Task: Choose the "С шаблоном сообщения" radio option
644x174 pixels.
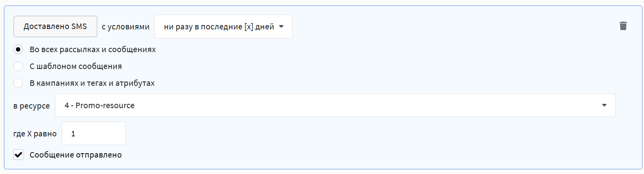Action: (x=18, y=66)
